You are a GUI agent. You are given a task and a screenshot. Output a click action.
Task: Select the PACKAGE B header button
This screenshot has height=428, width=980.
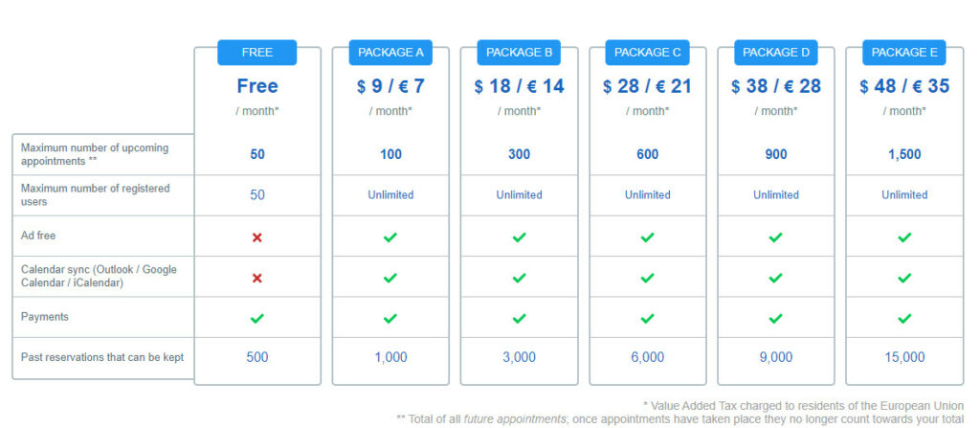pos(520,53)
